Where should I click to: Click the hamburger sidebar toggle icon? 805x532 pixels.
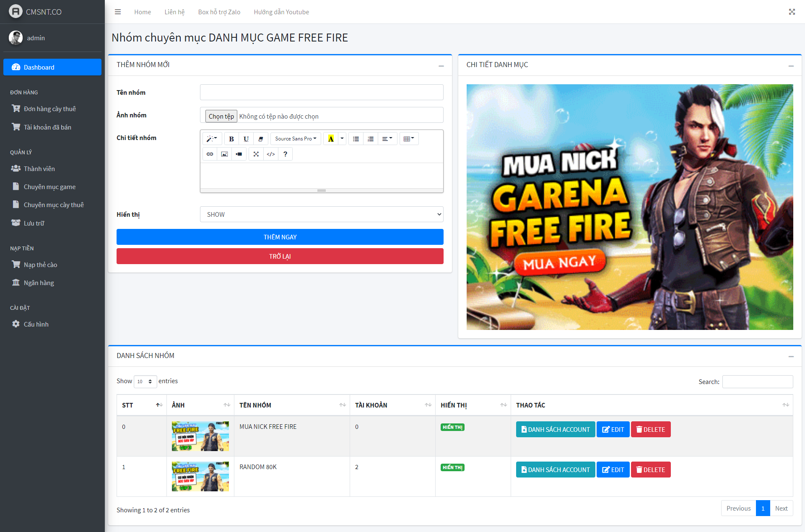tap(118, 12)
